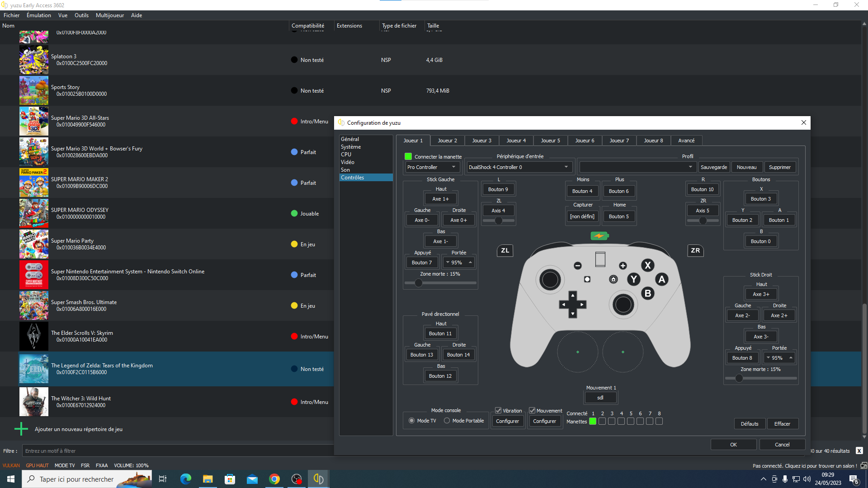
Task: Select the Mode Portable radio button
Action: click(x=447, y=420)
